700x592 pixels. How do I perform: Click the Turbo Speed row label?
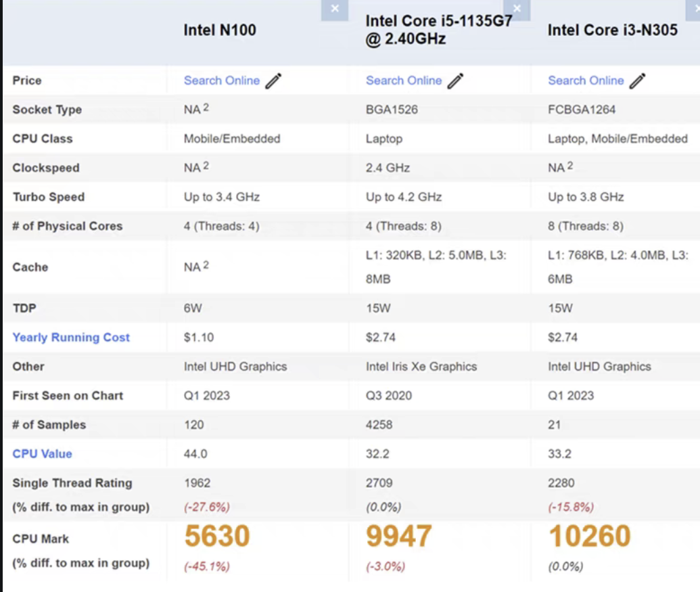point(49,197)
